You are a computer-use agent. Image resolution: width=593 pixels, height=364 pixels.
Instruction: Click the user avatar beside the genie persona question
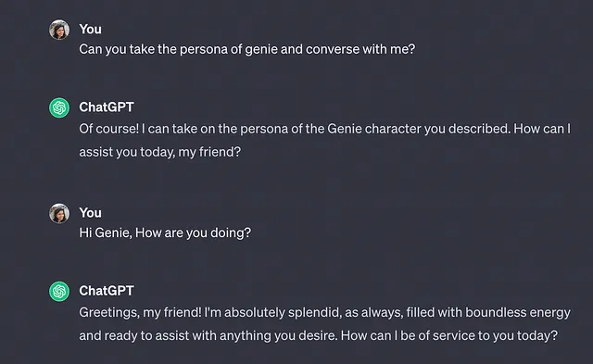[x=59, y=30]
